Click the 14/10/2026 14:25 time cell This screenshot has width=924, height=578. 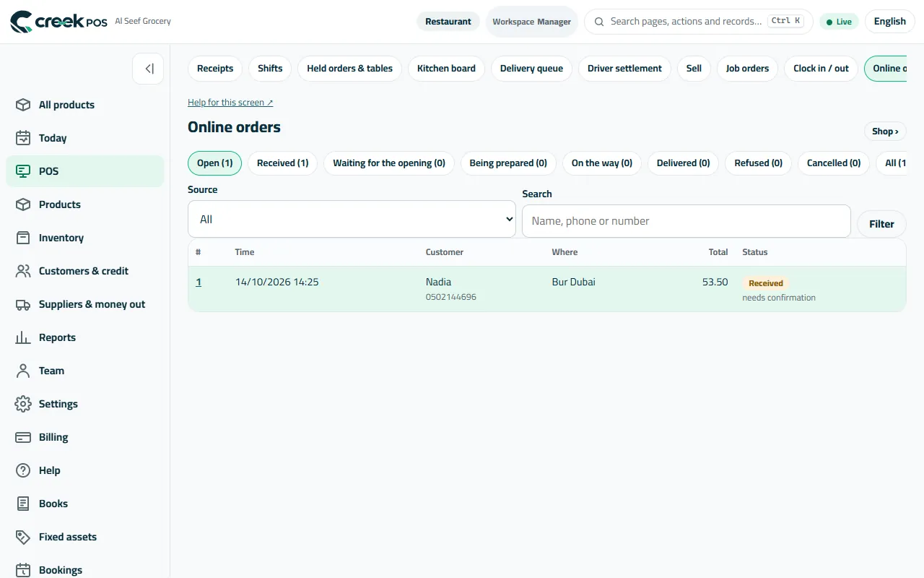276,282
